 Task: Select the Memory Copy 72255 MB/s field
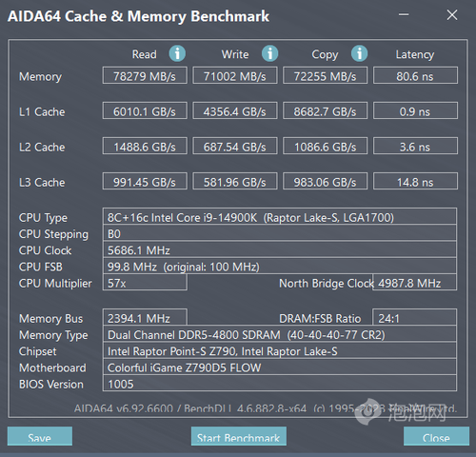click(x=325, y=75)
